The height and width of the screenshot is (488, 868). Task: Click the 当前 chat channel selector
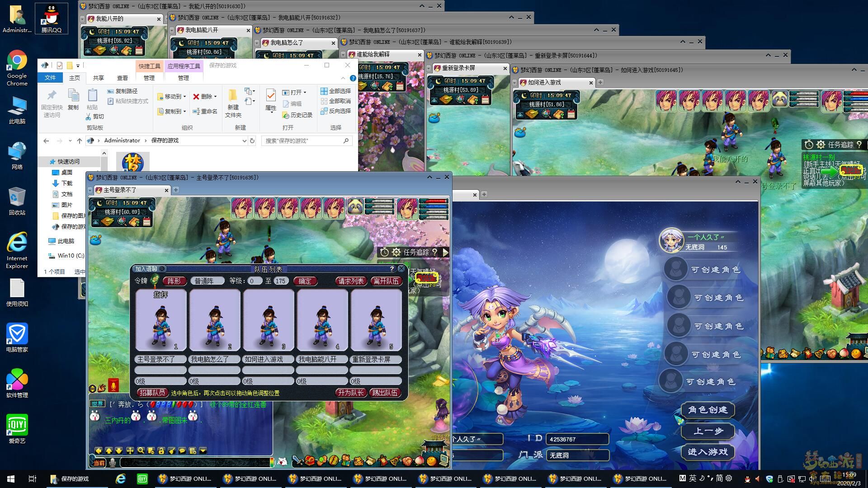[x=99, y=463]
